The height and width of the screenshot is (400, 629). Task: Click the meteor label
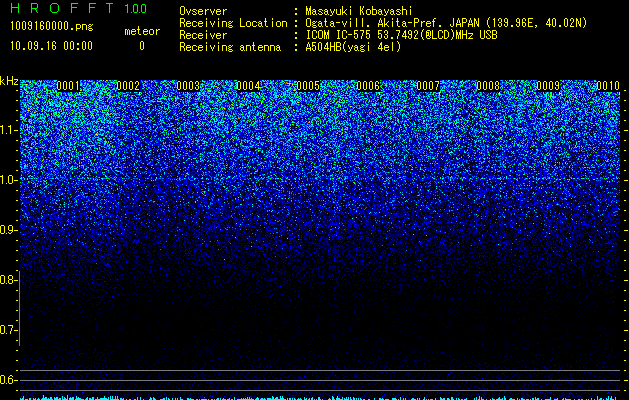pos(142,31)
